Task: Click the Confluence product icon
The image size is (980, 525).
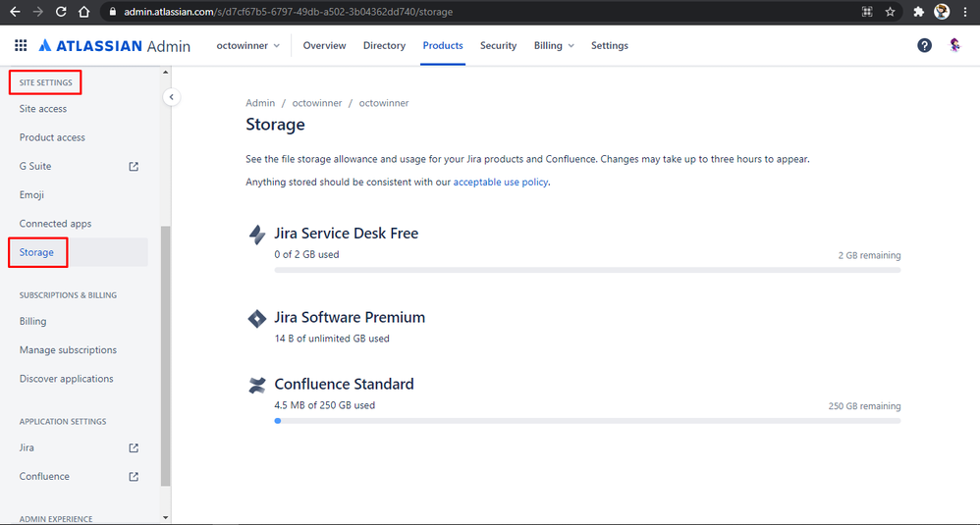Action: coord(257,386)
